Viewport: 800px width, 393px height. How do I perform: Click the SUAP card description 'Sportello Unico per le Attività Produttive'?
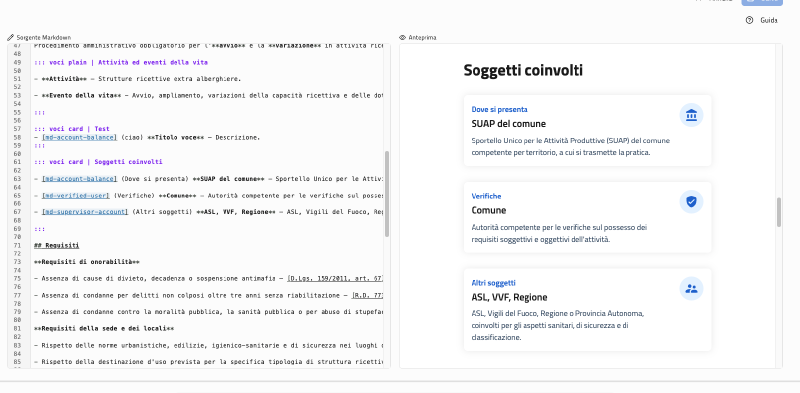570,146
